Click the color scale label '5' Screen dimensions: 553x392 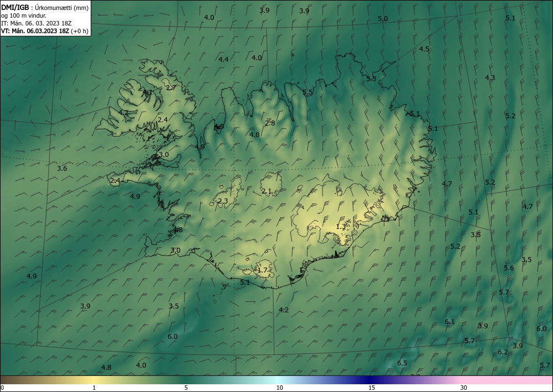click(x=186, y=388)
